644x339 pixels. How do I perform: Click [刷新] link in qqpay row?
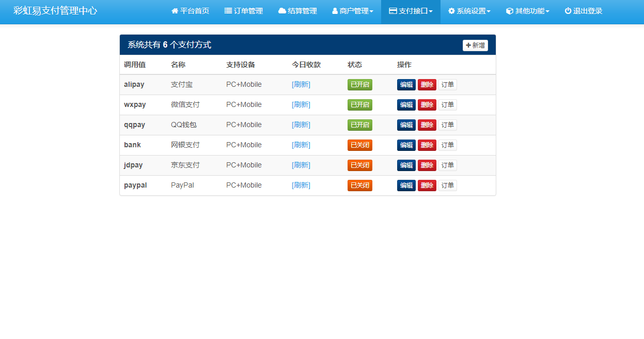tap(301, 125)
